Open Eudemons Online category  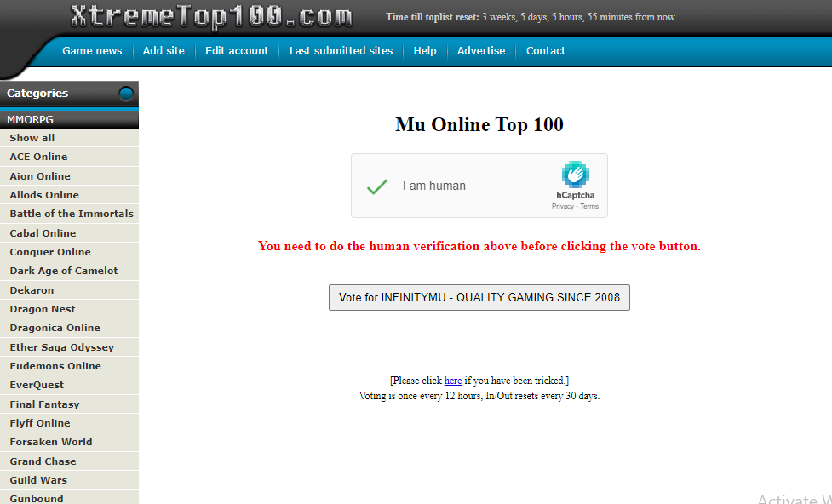pos(69,366)
